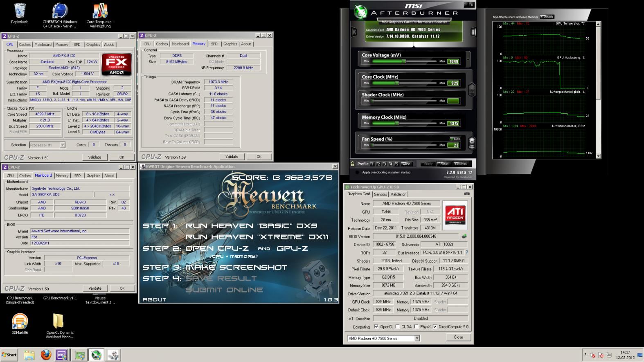Open the Validation tab in GPU-Z
The width and height of the screenshot is (644, 362).
click(x=398, y=194)
